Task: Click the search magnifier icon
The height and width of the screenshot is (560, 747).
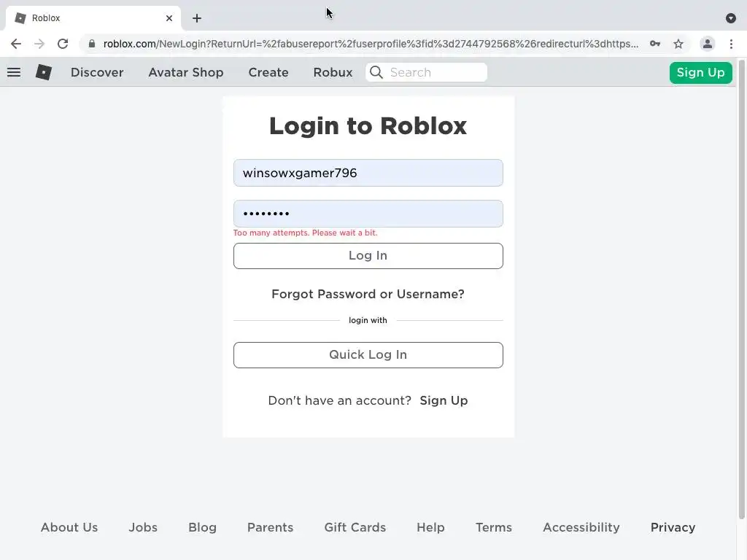Action: pyautogui.click(x=376, y=72)
